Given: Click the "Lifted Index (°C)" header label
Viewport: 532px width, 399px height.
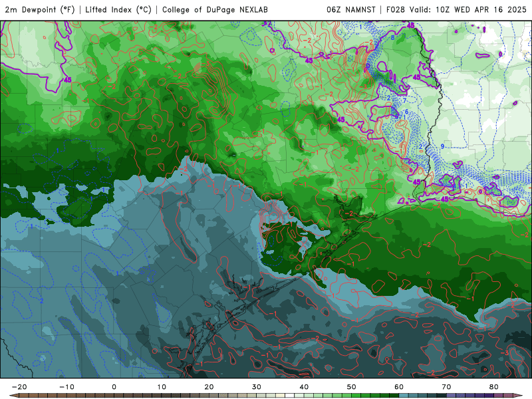Looking at the screenshot, I should pos(118,9).
